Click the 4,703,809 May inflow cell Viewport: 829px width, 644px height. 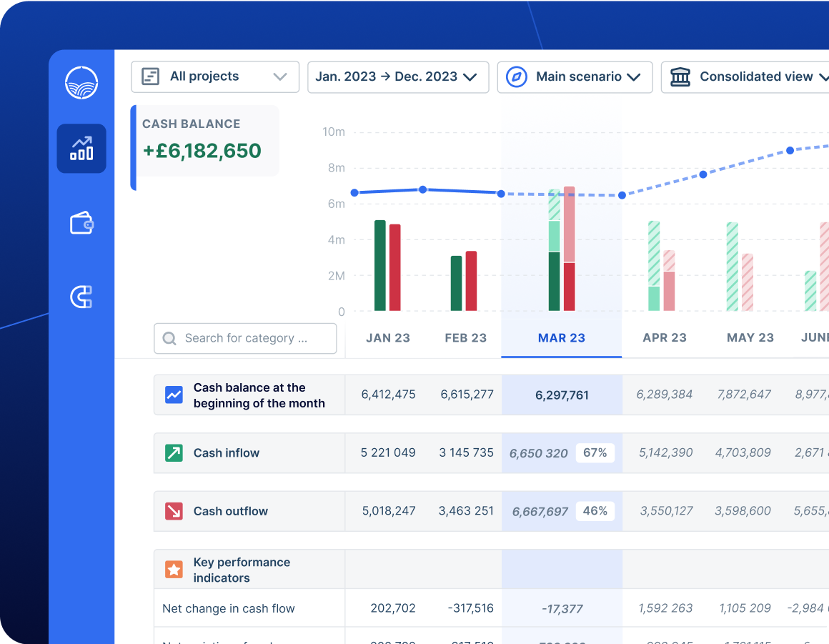pyautogui.click(x=743, y=452)
